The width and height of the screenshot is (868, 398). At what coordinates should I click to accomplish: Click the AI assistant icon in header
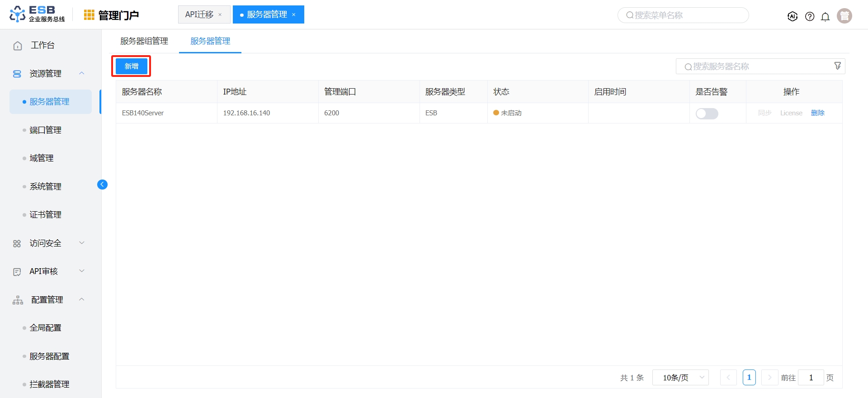point(792,16)
